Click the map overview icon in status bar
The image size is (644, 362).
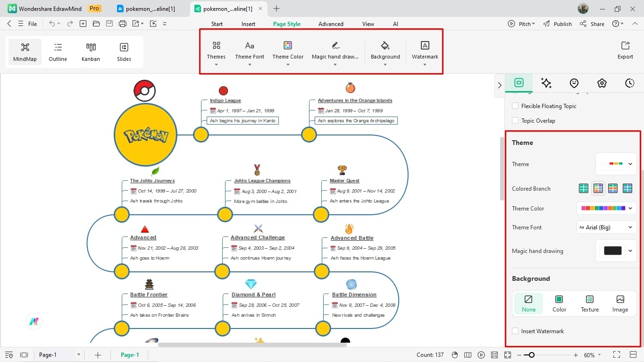468,355
